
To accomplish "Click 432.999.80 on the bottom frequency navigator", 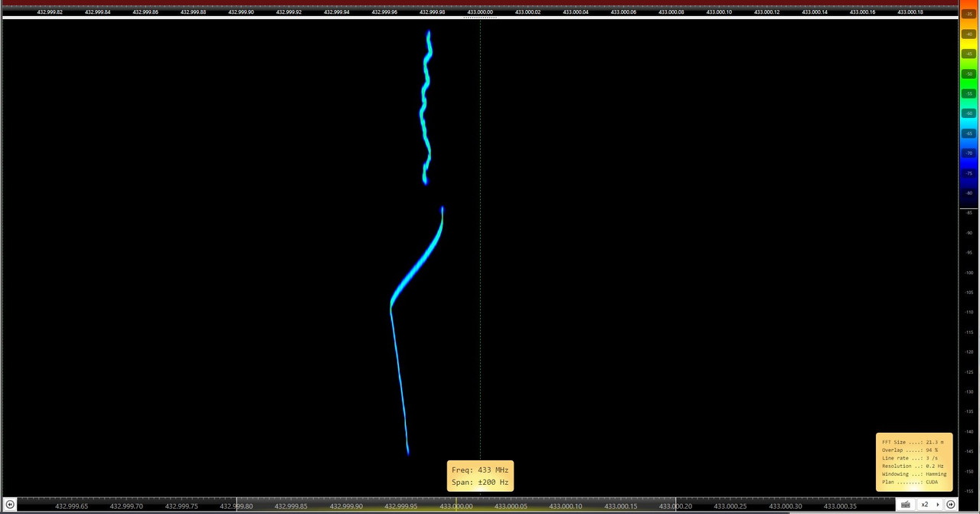I will tap(237, 506).
